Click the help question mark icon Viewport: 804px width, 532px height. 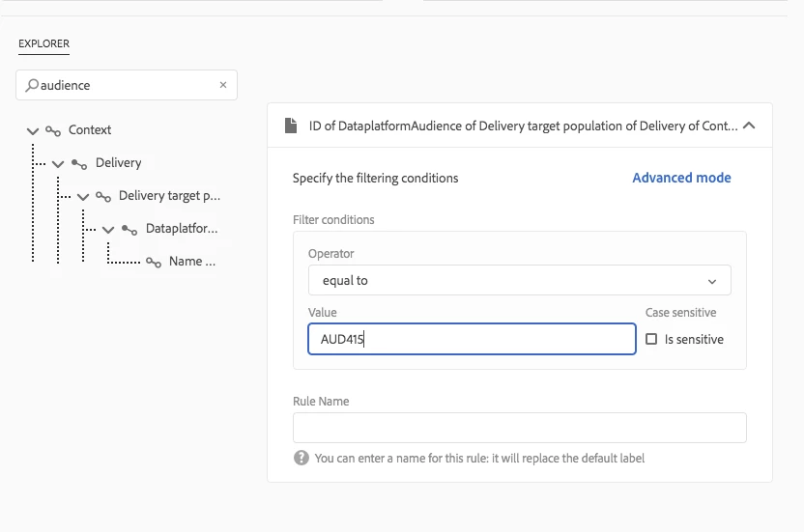pos(301,458)
